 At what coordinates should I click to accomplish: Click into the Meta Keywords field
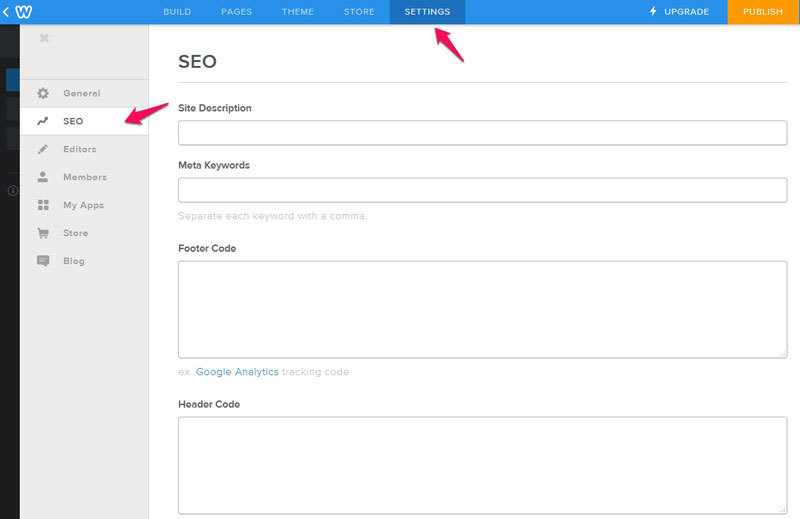click(482, 190)
